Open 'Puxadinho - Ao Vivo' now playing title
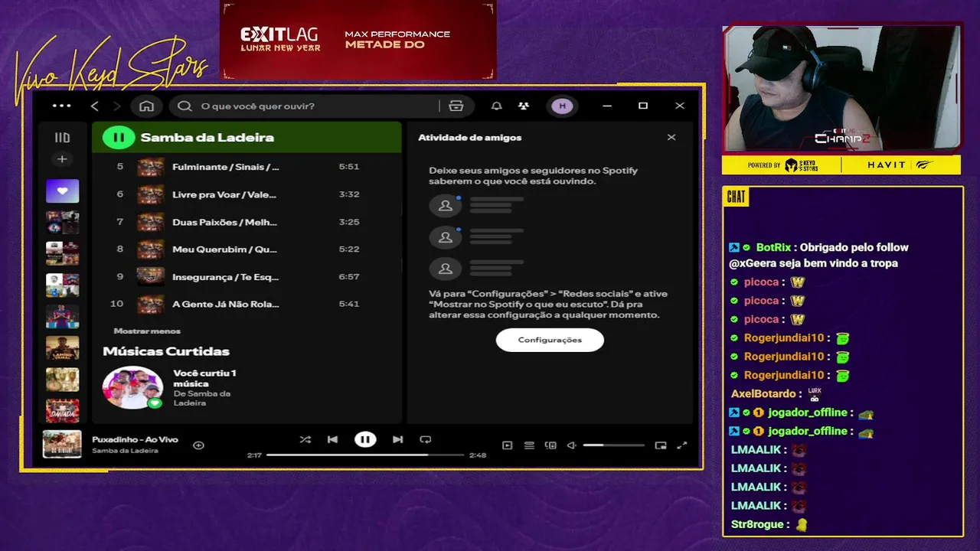Screen dimensions: 980x551 [x=135, y=440]
